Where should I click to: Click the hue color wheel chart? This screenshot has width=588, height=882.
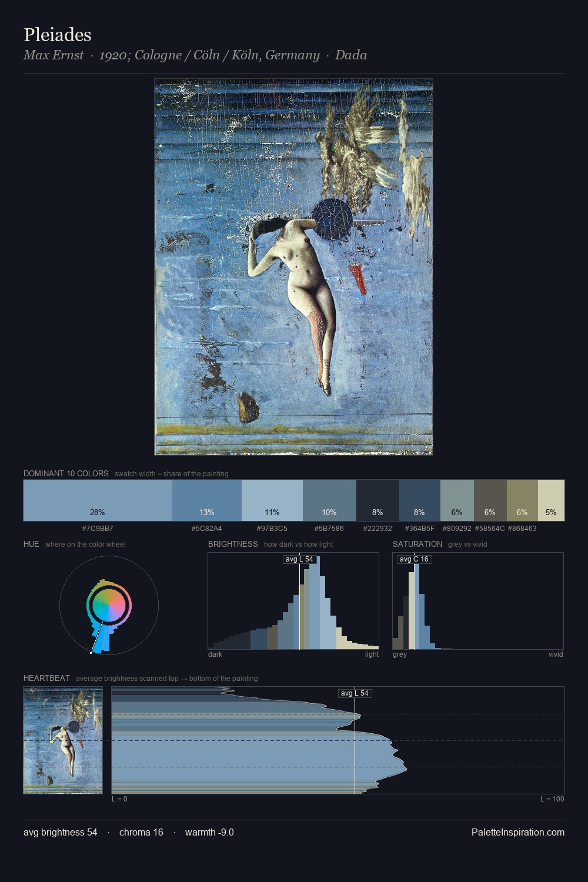click(x=109, y=605)
